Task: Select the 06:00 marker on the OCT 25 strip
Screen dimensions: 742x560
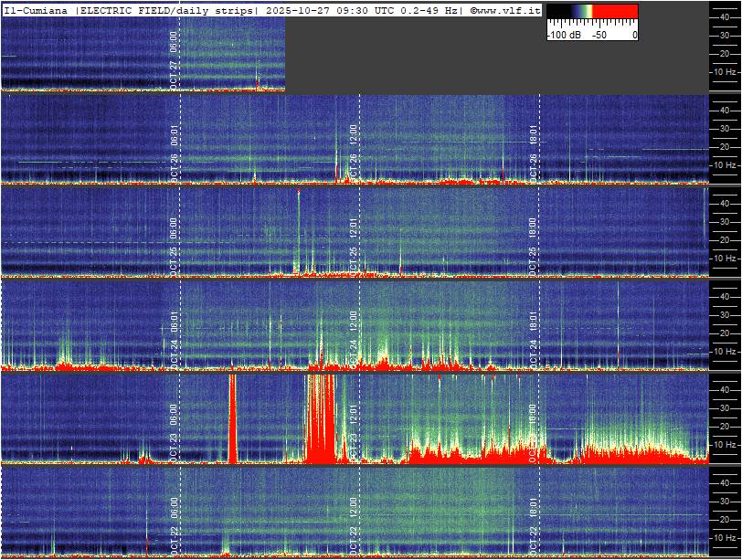Action: 175,228
